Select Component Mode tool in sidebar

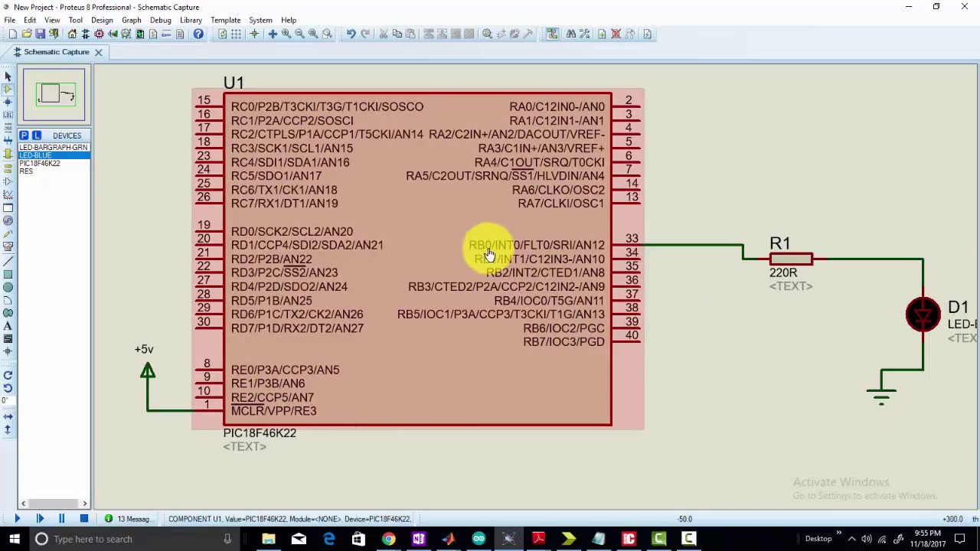[8, 89]
